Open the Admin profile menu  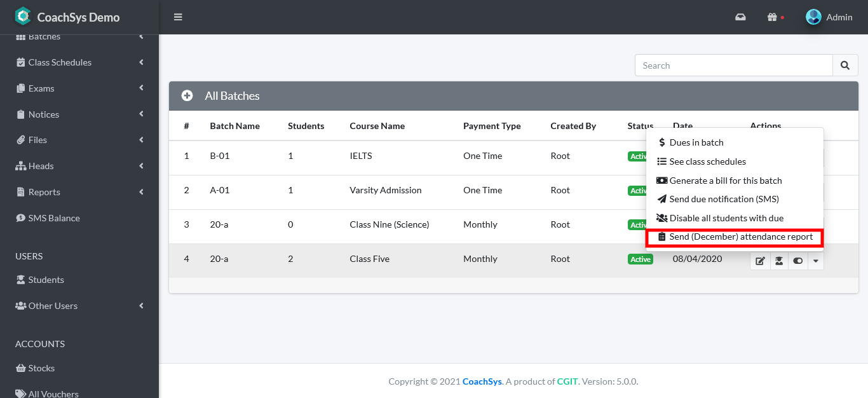point(829,17)
